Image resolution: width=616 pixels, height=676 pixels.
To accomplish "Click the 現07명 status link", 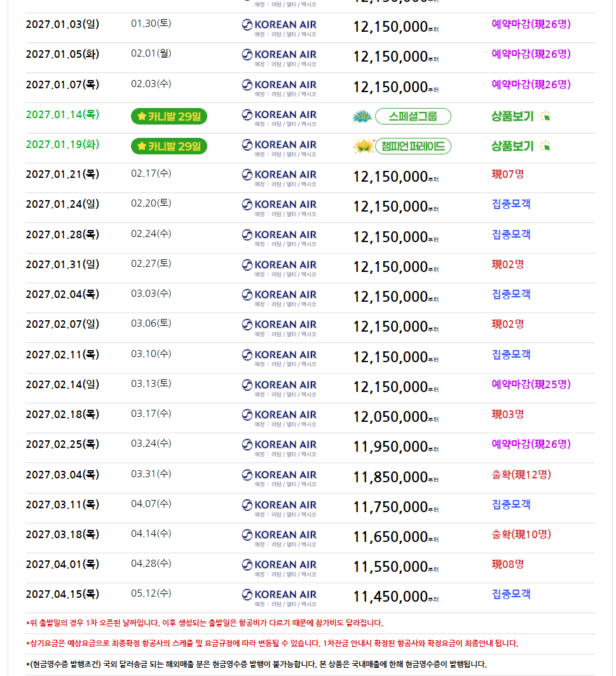I will click(508, 175).
